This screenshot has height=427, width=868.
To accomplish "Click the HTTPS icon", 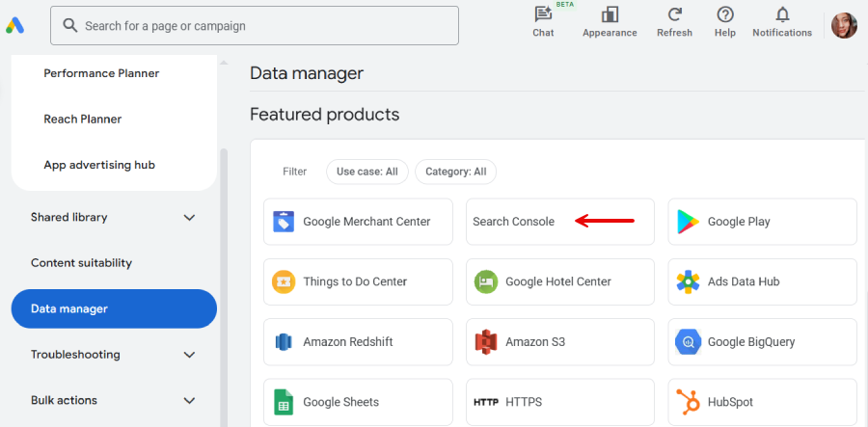I will click(486, 402).
